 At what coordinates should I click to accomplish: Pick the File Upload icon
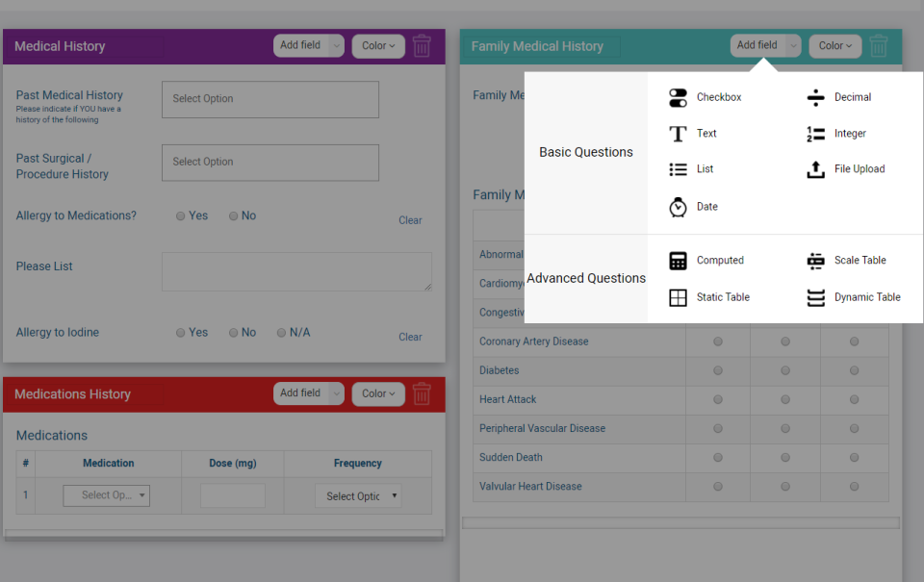coord(815,169)
